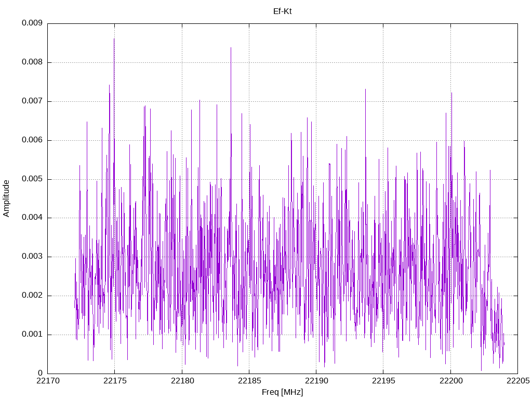
Task: Click the x-axis tick label 22170
Action: [47, 381]
